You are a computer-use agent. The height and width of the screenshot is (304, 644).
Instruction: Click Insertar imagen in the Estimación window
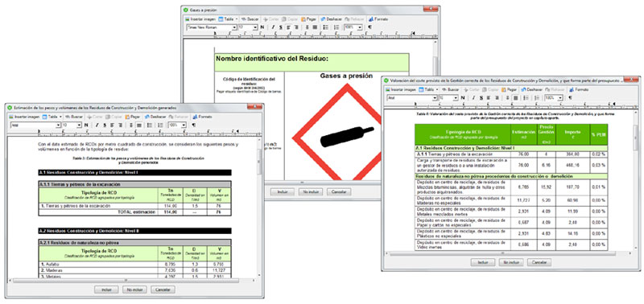[25, 117]
